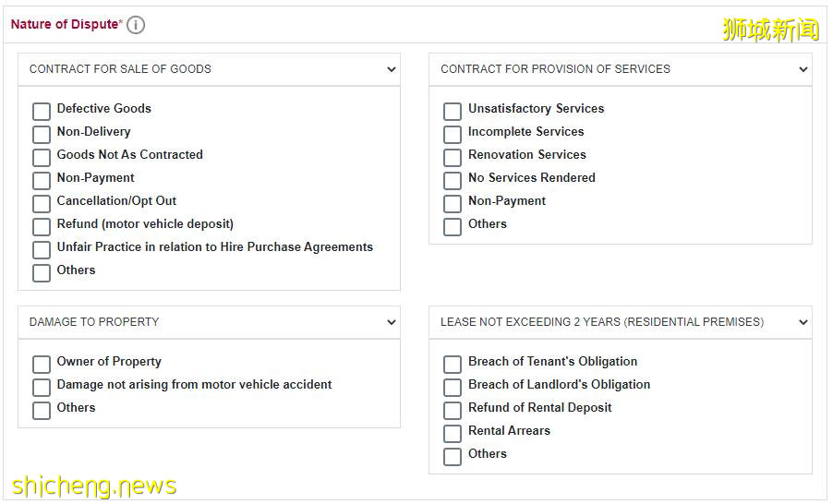
Task: Collapse Contract for Provision of Services section
Action: pyautogui.click(x=803, y=69)
